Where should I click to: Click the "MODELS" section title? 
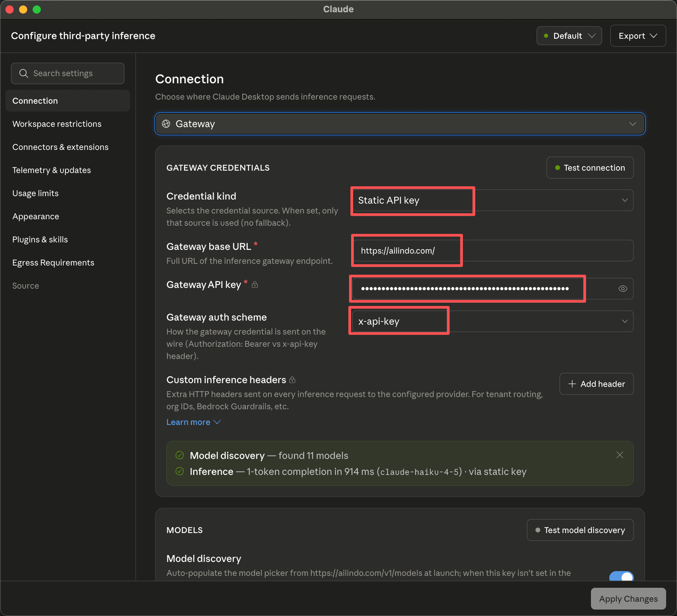click(184, 530)
